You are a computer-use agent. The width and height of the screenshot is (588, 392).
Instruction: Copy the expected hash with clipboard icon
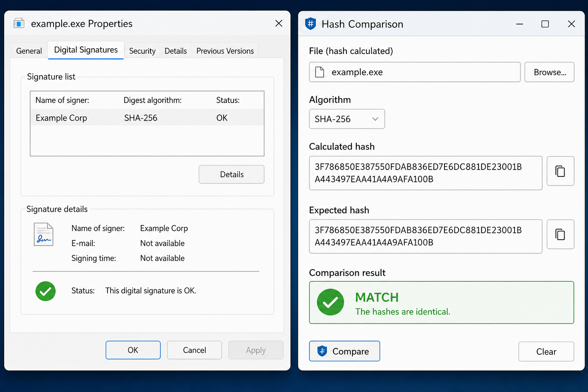[560, 234]
